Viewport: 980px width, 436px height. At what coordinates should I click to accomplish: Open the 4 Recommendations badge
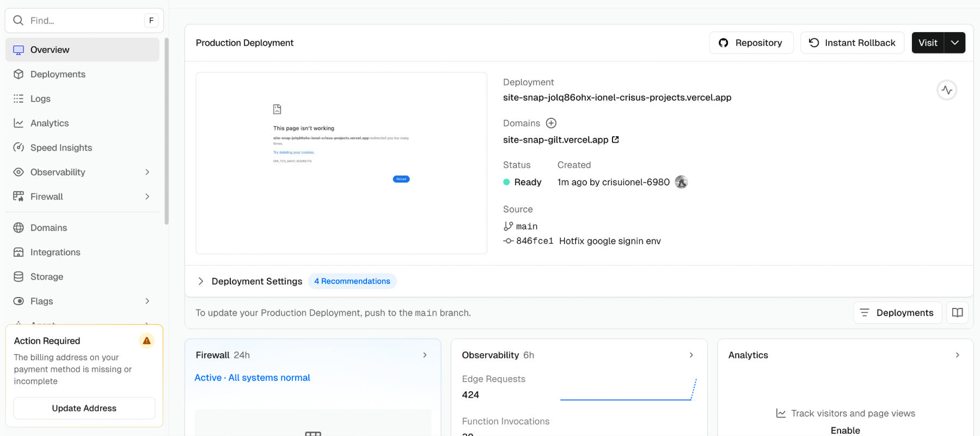tap(352, 281)
